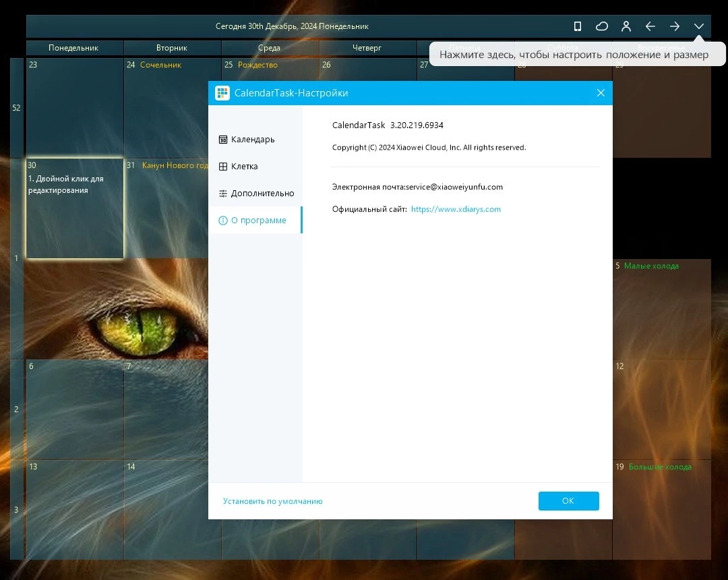Open the xdiarys.com official site link
Screen dimensions: 728x580
pyautogui.click(x=456, y=209)
